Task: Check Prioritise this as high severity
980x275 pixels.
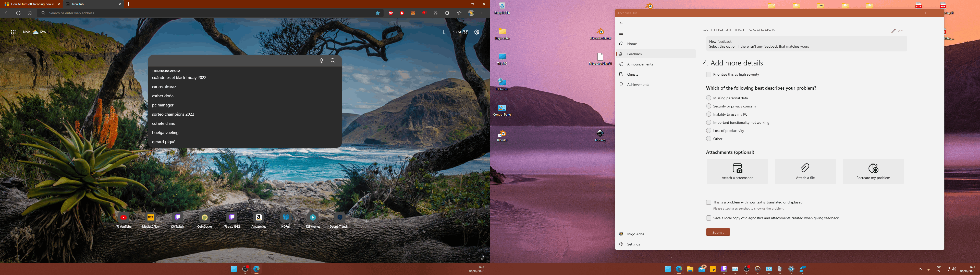Action: 709,74
